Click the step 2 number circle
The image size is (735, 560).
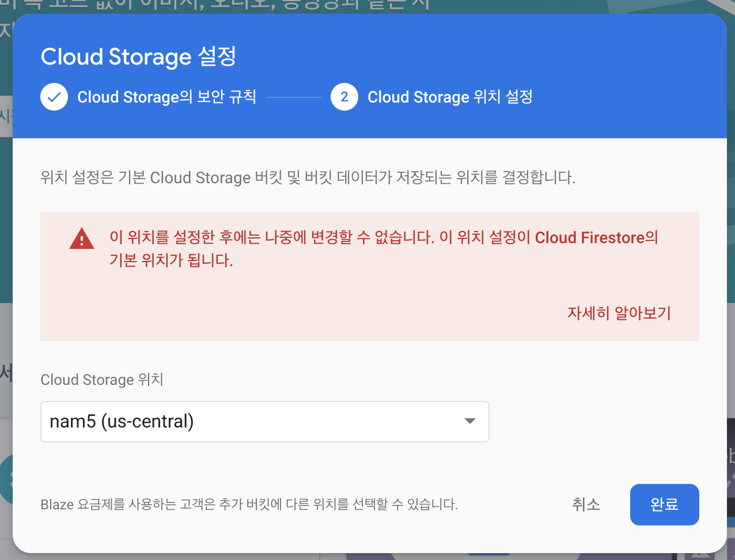[344, 97]
